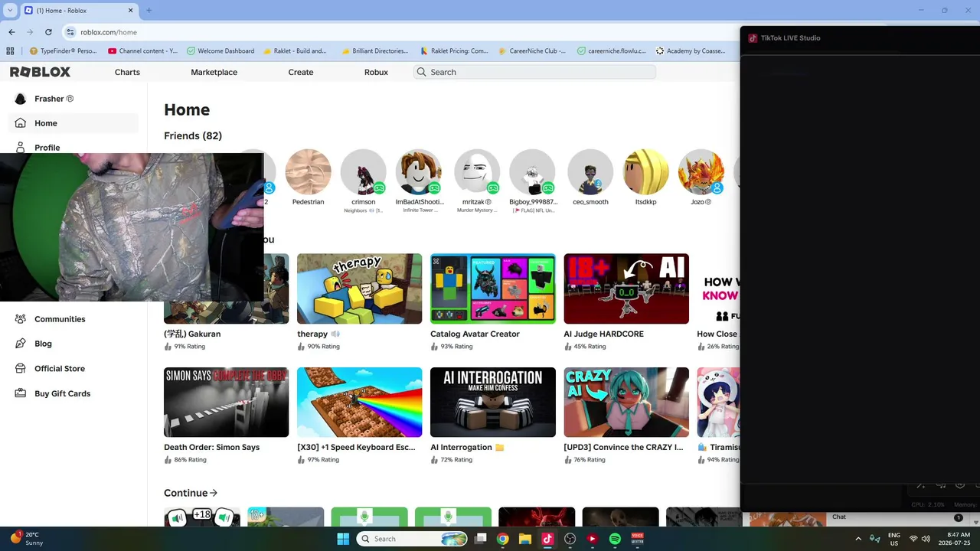Open the taskbar volume control icon
The image size is (980, 551).
926,539
